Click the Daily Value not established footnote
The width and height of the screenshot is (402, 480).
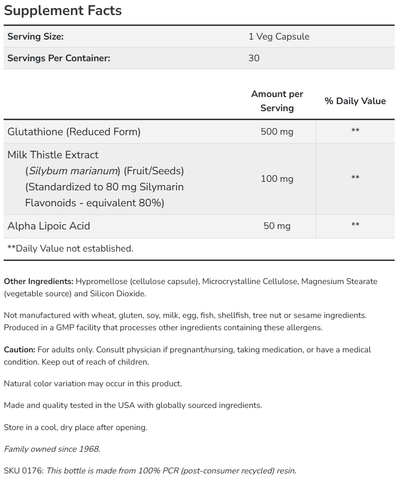point(70,248)
